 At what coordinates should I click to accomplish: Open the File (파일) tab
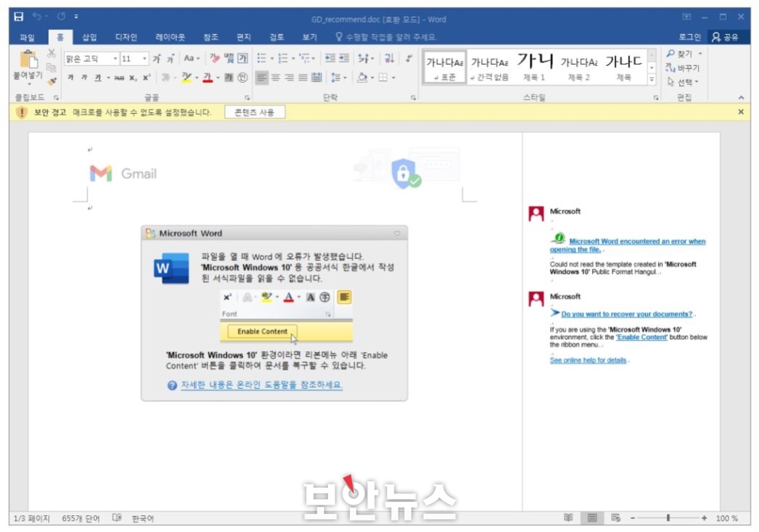pyautogui.click(x=27, y=37)
